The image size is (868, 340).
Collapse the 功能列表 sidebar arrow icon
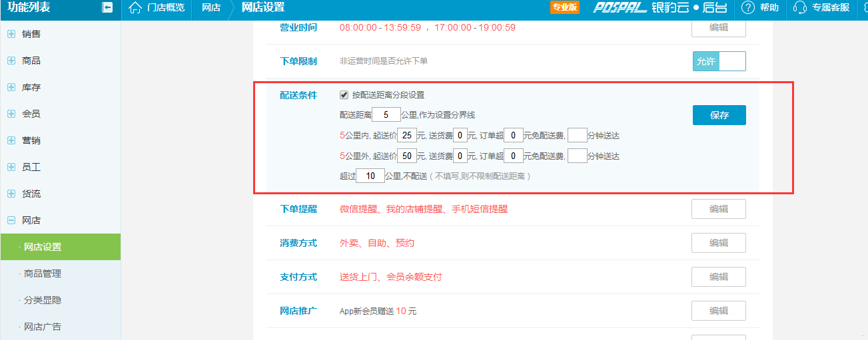[107, 8]
